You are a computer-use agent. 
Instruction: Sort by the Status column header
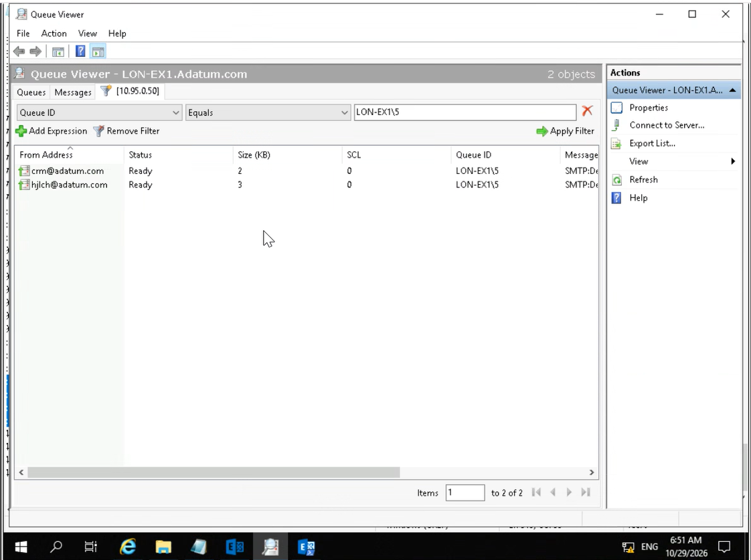[x=178, y=155]
